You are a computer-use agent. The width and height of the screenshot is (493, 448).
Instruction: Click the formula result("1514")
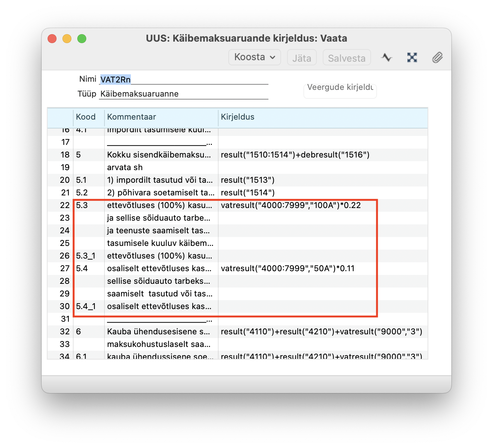pyautogui.click(x=248, y=193)
